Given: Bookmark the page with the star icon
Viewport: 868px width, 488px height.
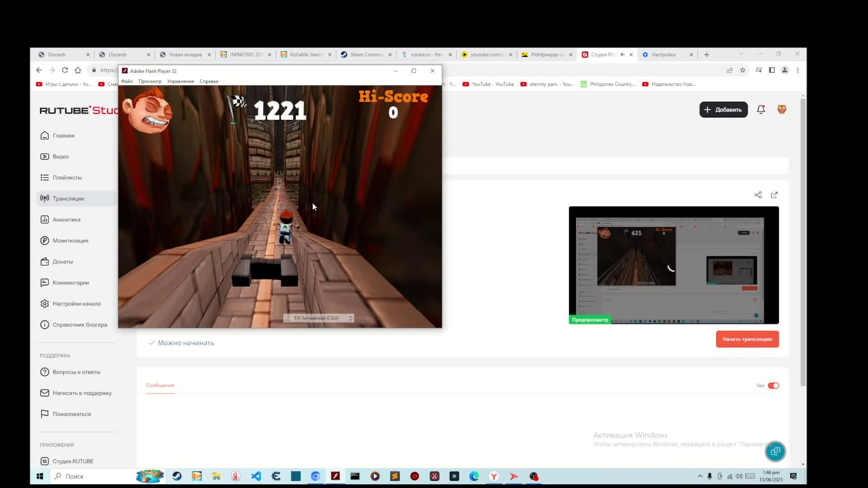Looking at the screenshot, I should coord(742,70).
